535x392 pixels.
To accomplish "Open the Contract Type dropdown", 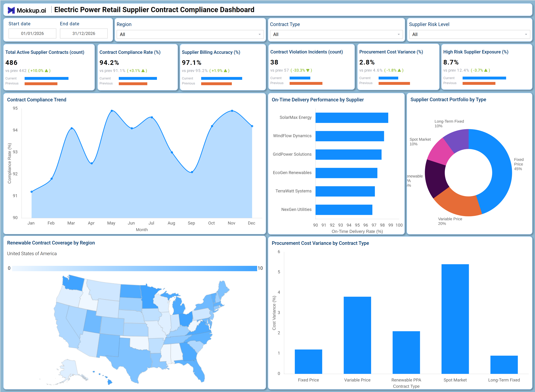I will click(x=336, y=34).
